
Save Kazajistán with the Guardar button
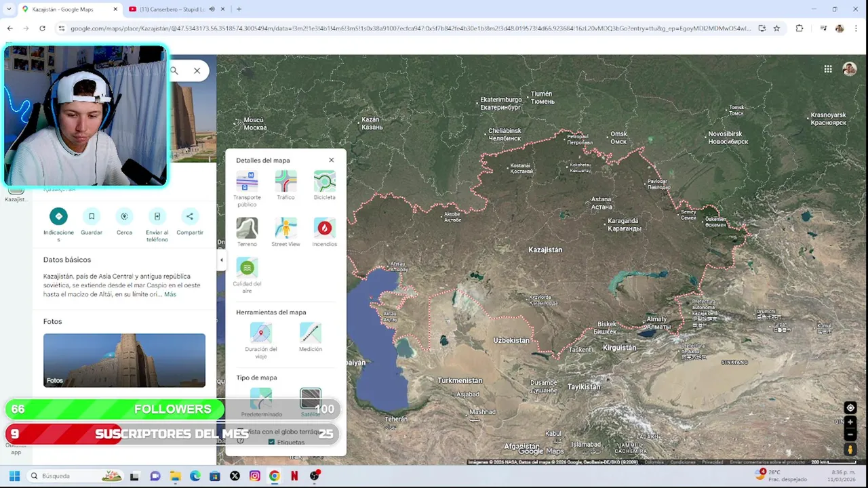pyautogui.click(x=92, y=222)
